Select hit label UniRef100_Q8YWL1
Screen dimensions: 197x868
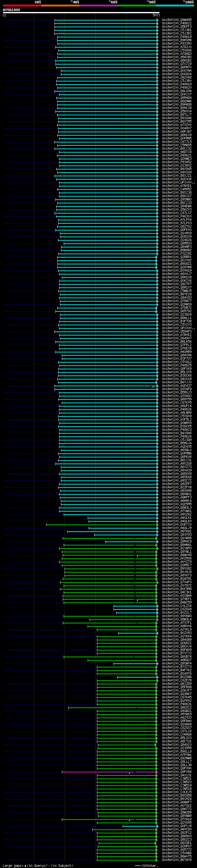(176, 551)
